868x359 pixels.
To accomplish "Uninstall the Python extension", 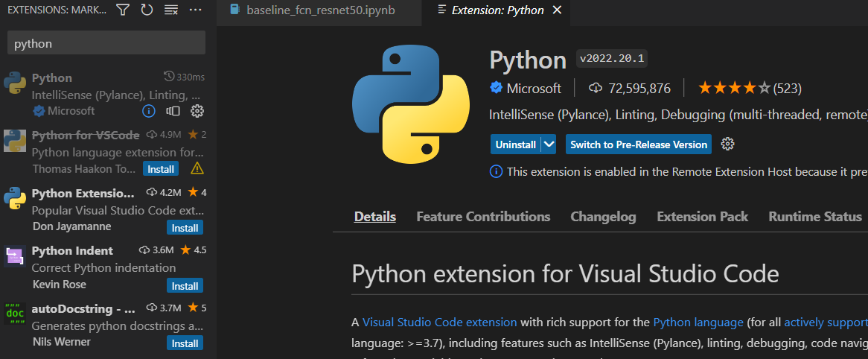I will pyautogui.click(x=515, y=144).
